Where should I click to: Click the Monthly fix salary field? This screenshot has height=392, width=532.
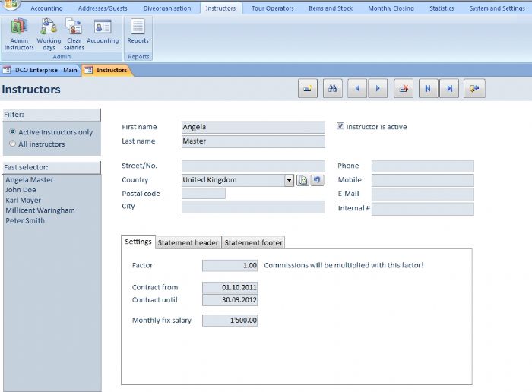(x=230, y=321)
